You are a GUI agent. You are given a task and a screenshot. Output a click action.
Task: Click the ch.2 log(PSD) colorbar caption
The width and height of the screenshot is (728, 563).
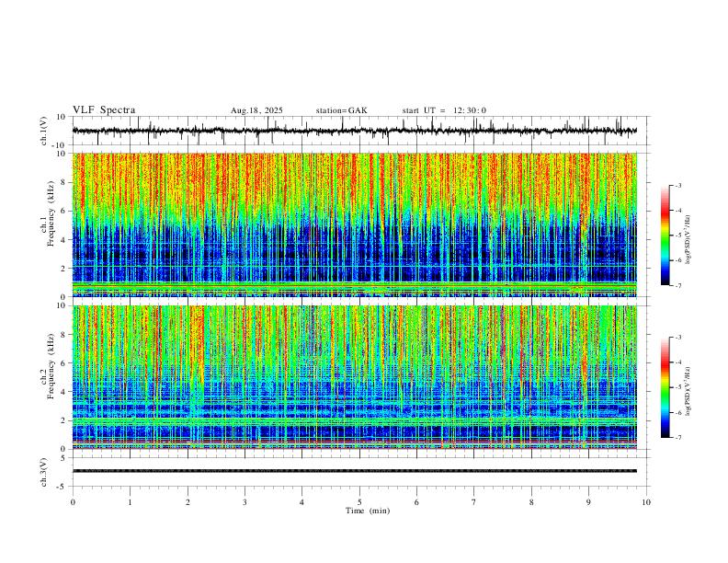pyautogui.click(x=688, y=391)
